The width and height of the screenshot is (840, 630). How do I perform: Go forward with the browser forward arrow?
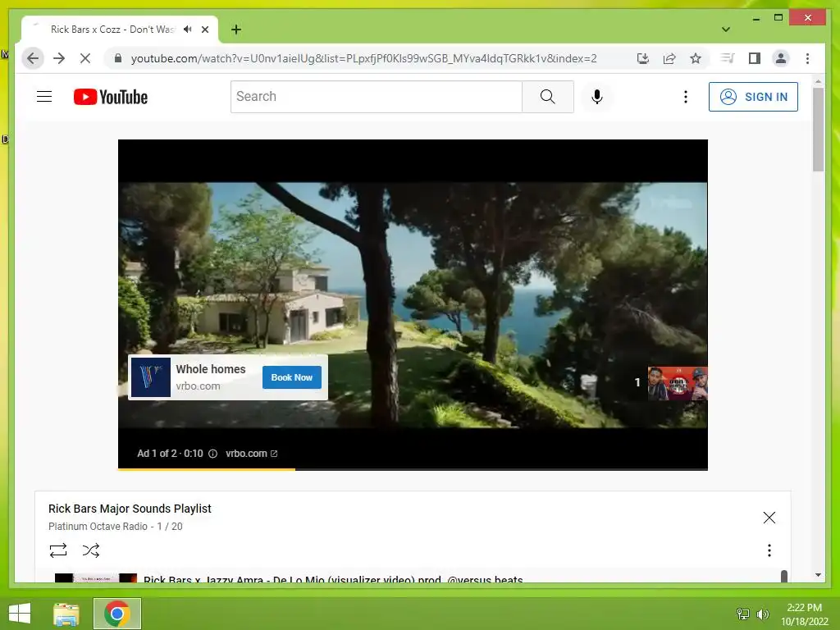point(59,58)
